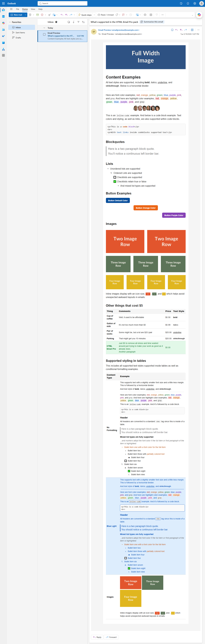Viewport: 205px width, 644px height.
Task: Open the app launcher waffle icon
Action: click(x=3, y=4)
